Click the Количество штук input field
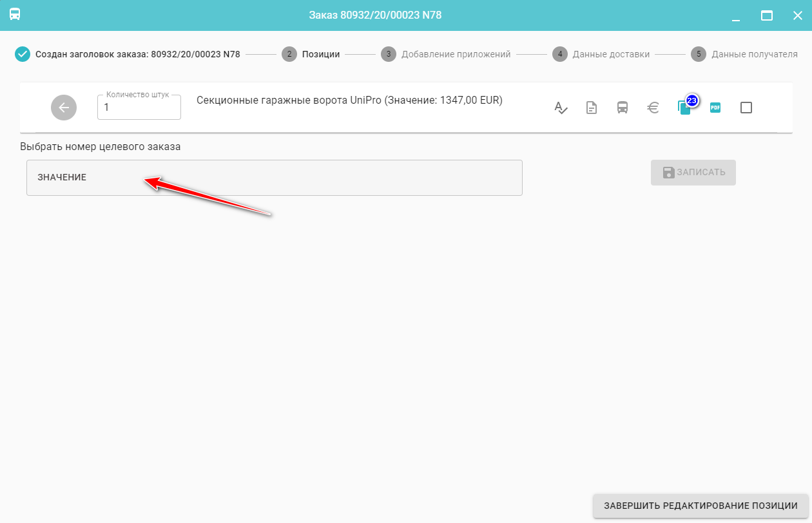Screen dimensions: 812x523 pos(139,108)
